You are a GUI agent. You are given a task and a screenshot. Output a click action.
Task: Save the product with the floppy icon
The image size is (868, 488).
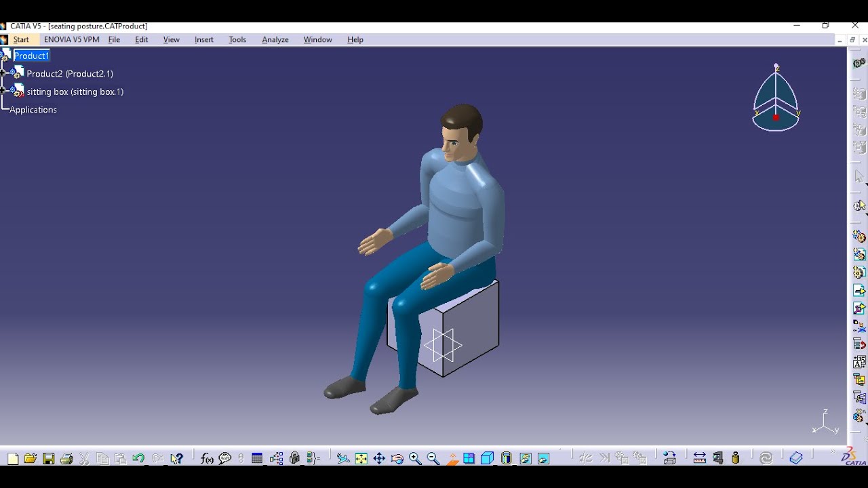click(x=49, y=459)
